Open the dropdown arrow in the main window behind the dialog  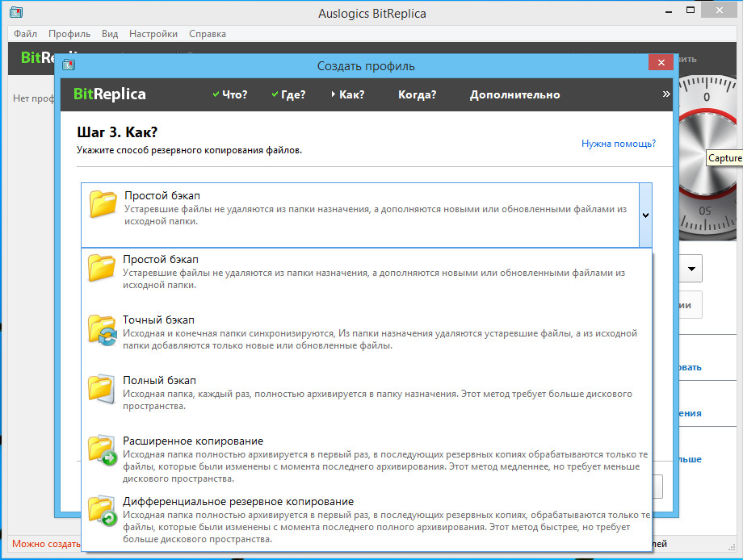pos(692,269)
